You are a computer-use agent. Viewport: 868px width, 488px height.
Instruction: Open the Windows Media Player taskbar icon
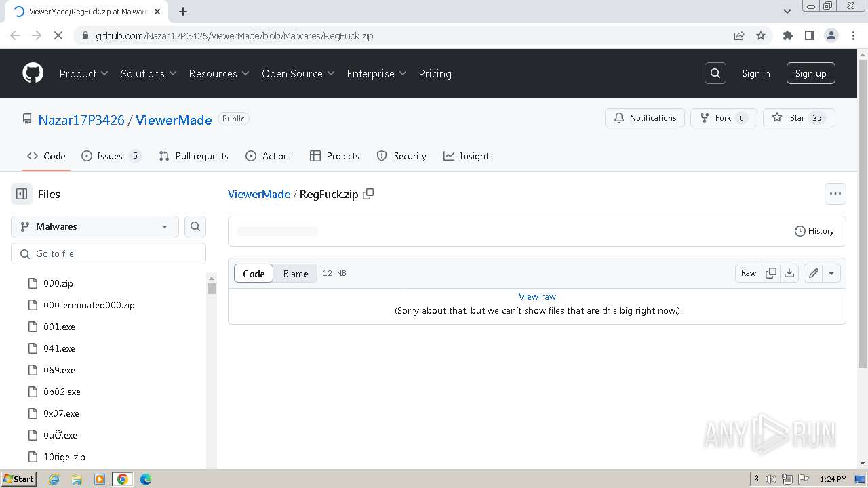tap(100, 479)
